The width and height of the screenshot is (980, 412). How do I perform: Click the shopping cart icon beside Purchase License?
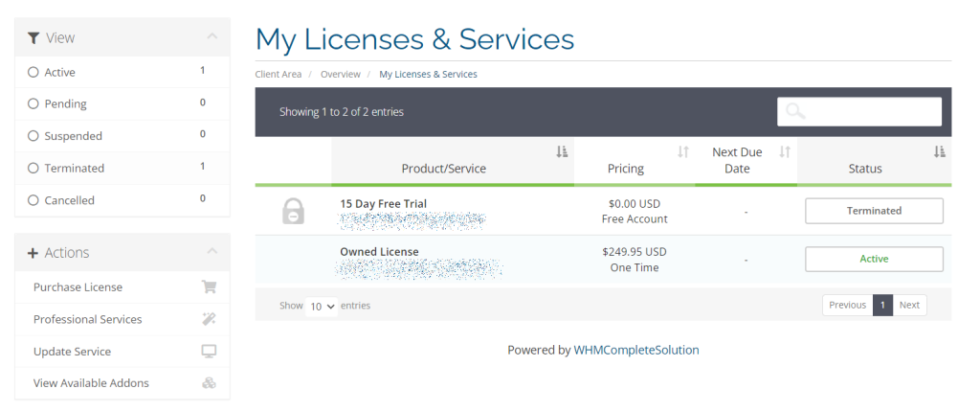click(x=209, y=286)
